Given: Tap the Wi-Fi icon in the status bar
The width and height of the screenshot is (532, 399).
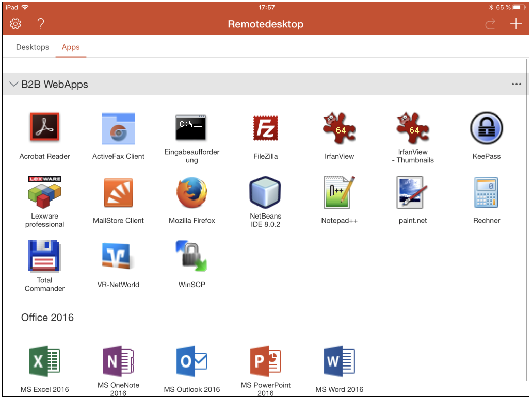Looking at the screenshot, I should pyautogui.click(x=25, y=7).
